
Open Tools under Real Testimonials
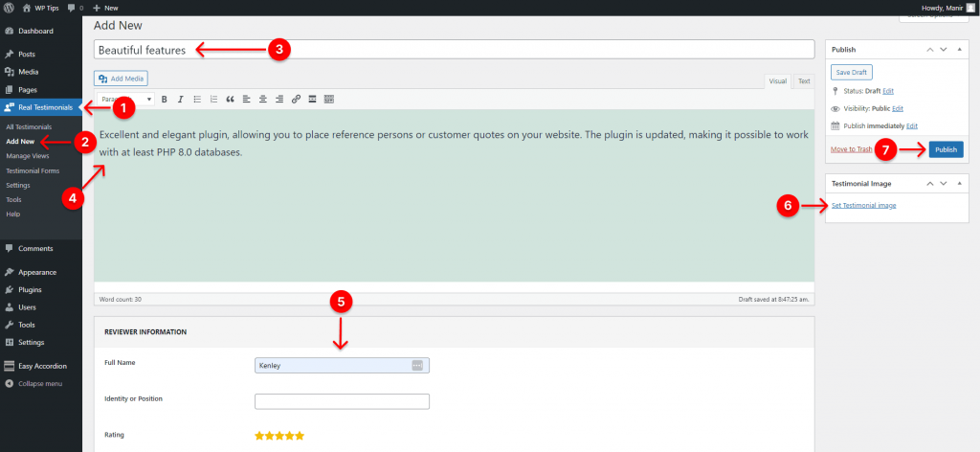click(x=13, y=199)
